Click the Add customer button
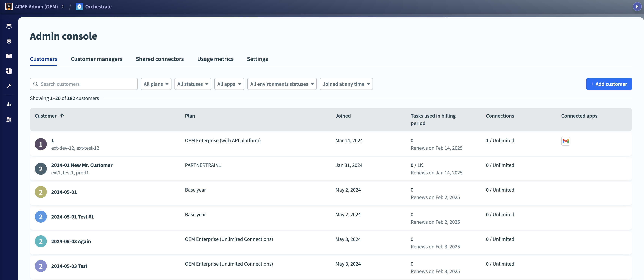Viewport: 644px width, 280px height. [609, 84]
